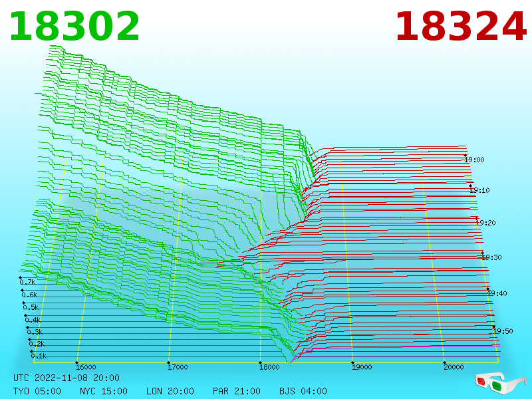Click the 0.7k depth axis label

coord(27,282)
